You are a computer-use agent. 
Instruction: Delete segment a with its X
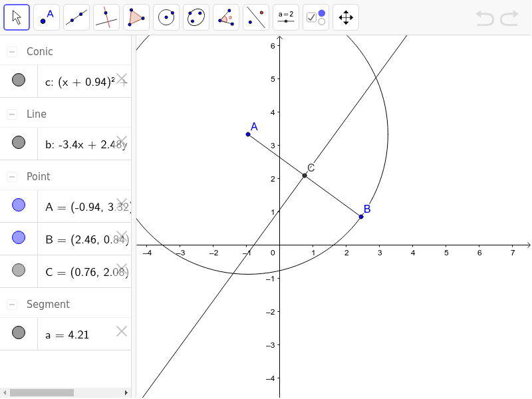click(x=122, y=331)
